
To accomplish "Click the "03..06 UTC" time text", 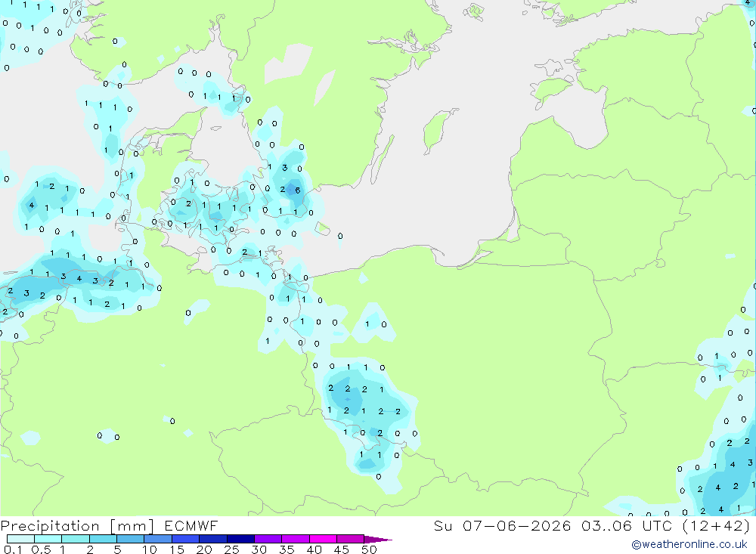I will click(x=626, y=525).
